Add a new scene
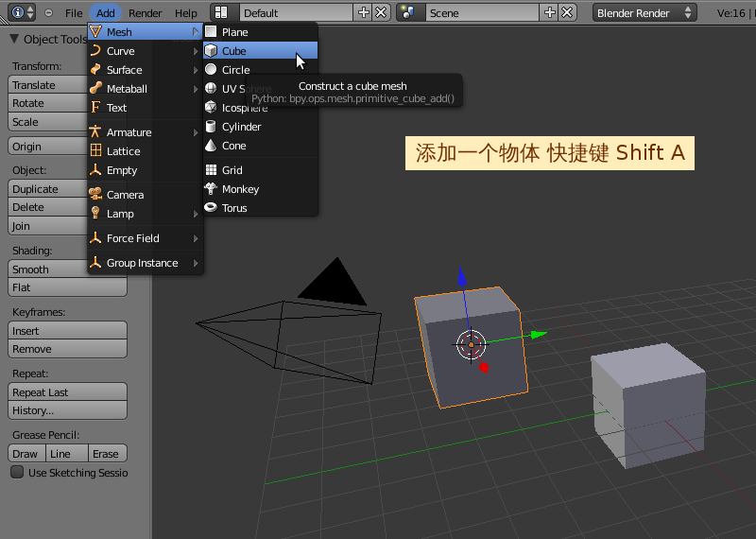This screenshot has width=756, height=539. 550,13
